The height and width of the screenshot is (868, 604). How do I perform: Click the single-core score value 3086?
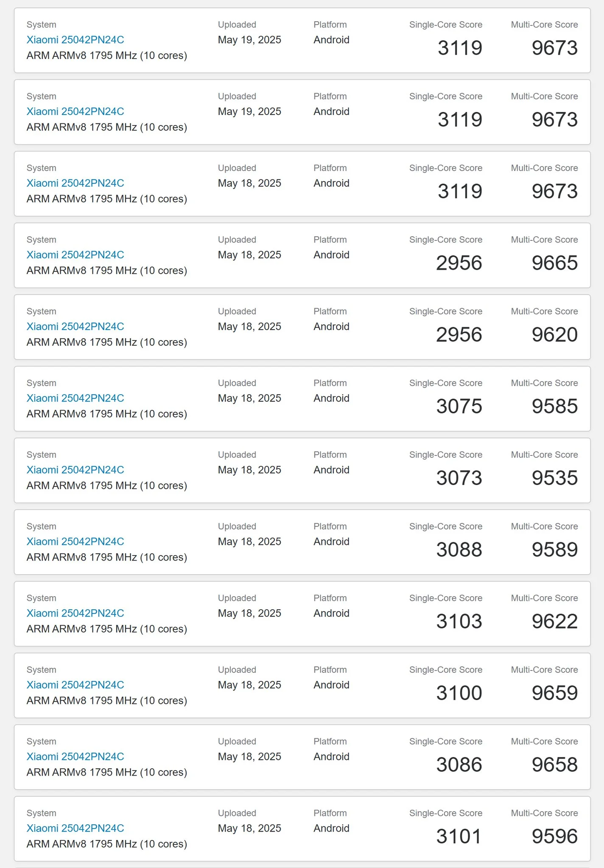459,765
